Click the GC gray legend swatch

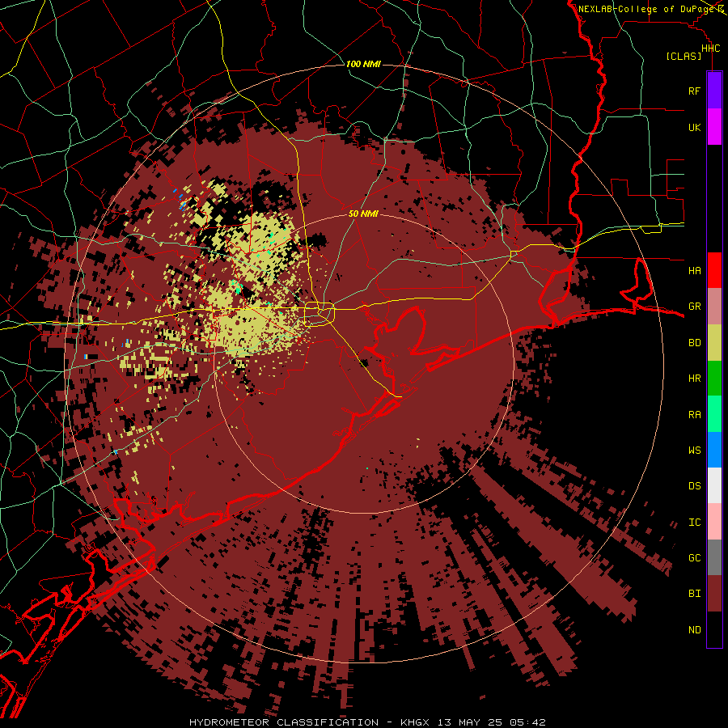[x=714, y=557]
